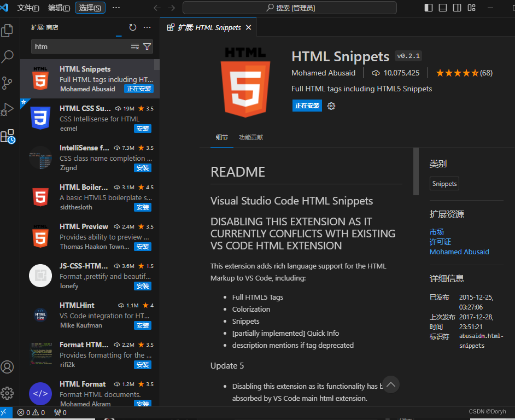Click the 正在安装 button in extension details
Viewport: 515px width, 420px height.
pyautogui.click(x=307, y=106)
